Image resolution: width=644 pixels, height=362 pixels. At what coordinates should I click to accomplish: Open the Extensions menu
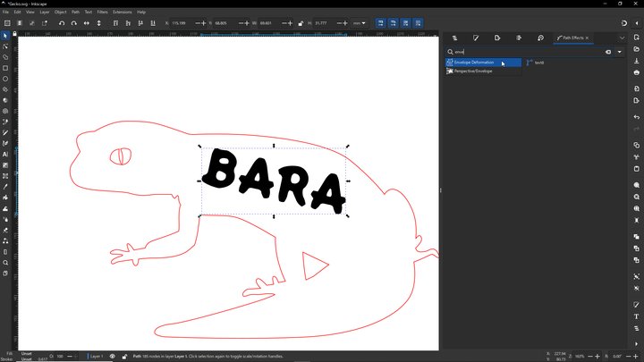click(122, 12)
